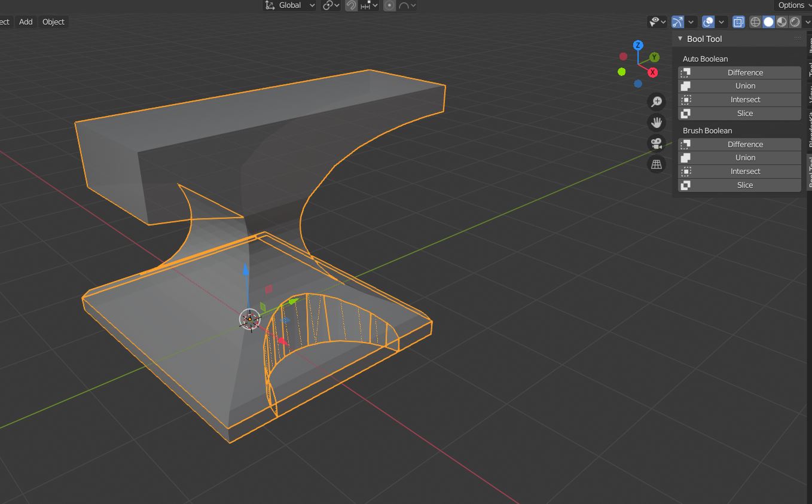This screenshot has width=812, height=504.
Task: Click the pan view hand icon
Action: coord(657,123)
